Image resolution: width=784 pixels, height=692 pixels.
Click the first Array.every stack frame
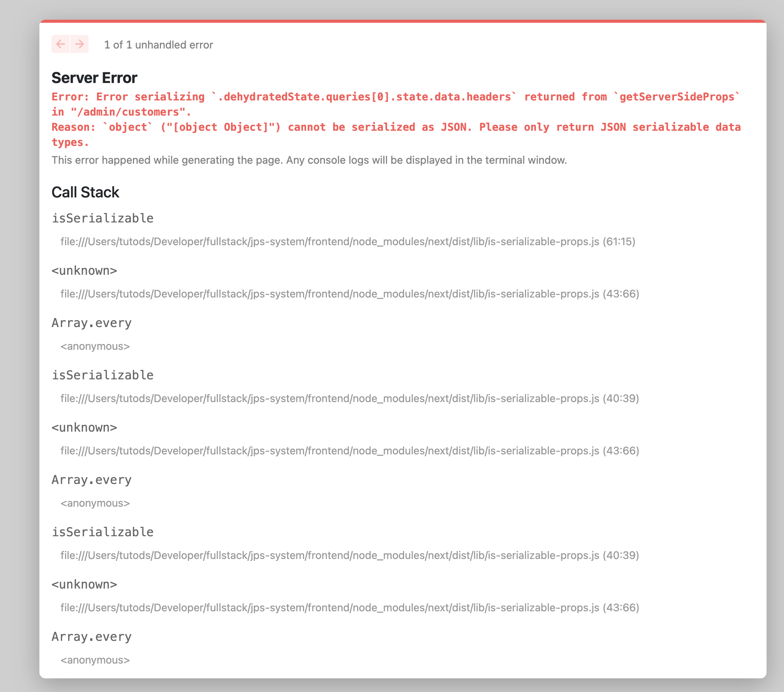[x=92, y=323]
